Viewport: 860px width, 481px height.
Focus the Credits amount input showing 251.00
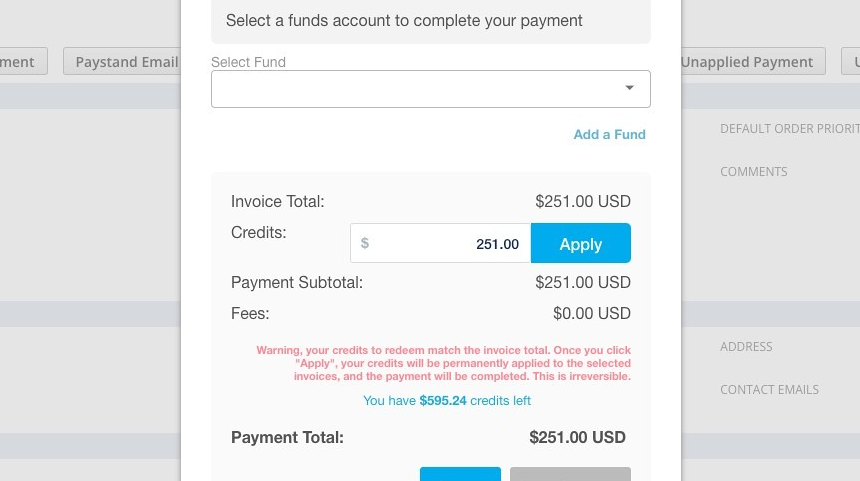(440, 243)
